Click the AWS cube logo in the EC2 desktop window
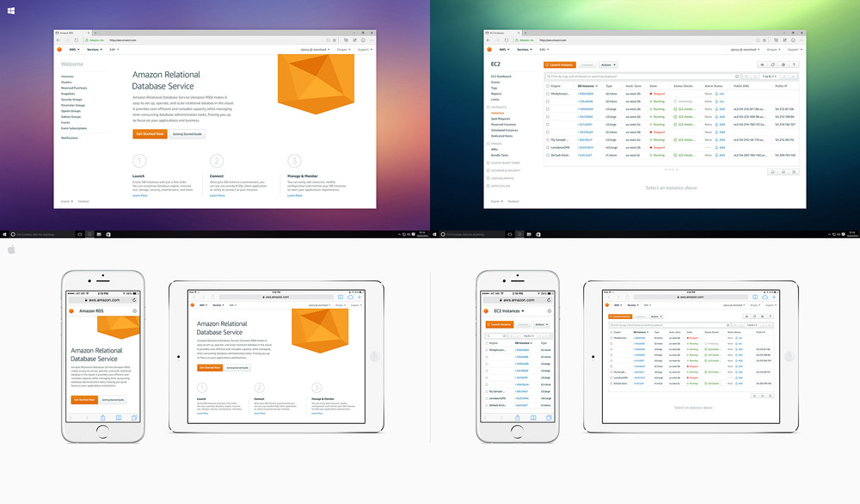The width and height of the screenshot is (860, 504). [x=489, y=49]
